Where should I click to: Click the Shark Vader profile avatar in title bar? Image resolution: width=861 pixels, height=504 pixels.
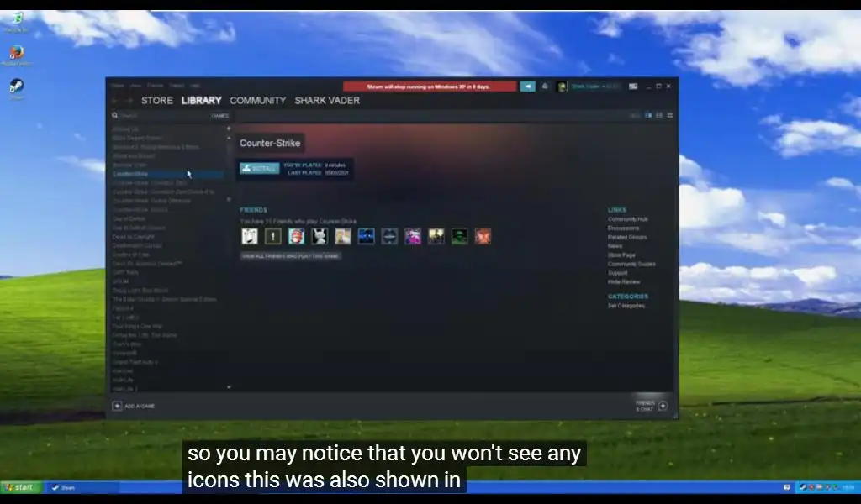pos(561,87)
